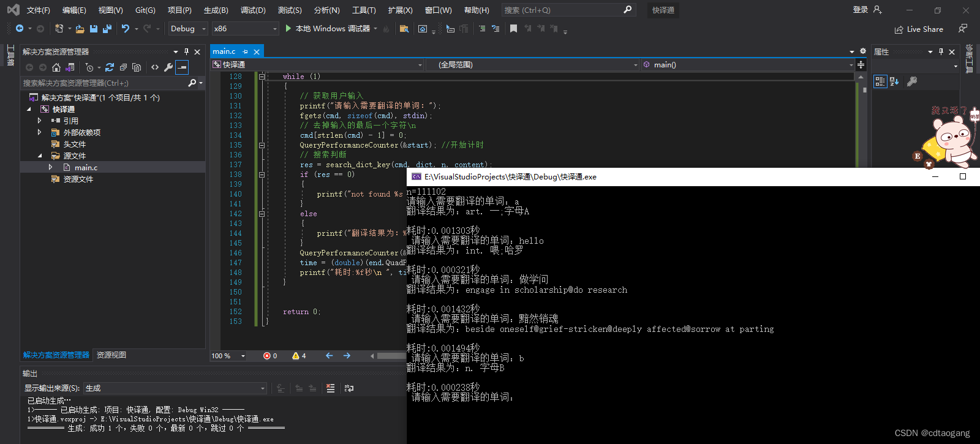Click Pending Changes Filter clock icon
Viewport: 980px width, 444px height.
click(x=89, y=67)
